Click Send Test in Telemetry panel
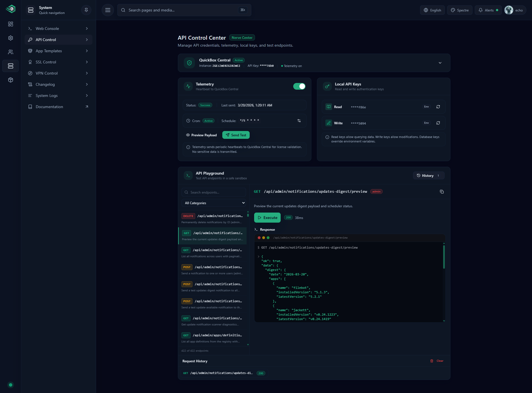This screenshot has height=393, width=532. [x=236, y=135]
